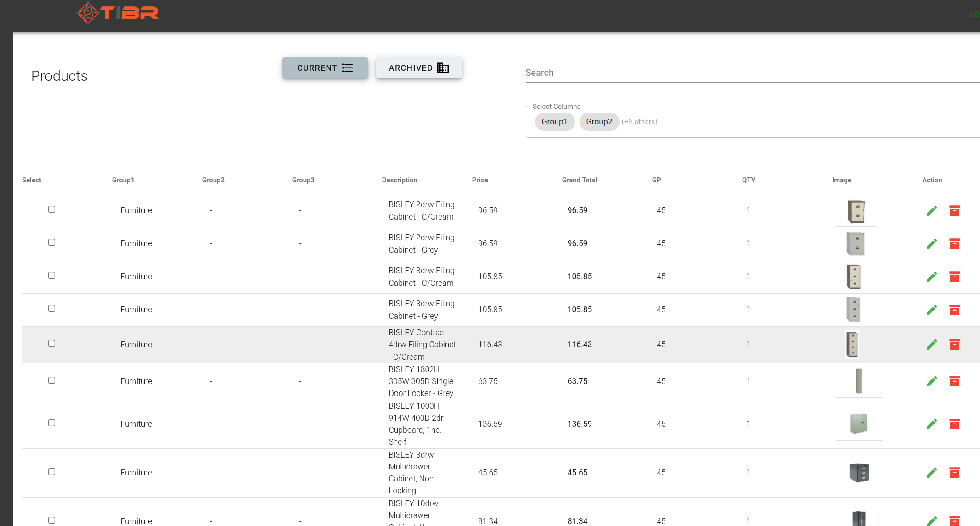Select the 1000H 2dr Cupboard checkbox
The image size is (980, 526).
(51, 423)
